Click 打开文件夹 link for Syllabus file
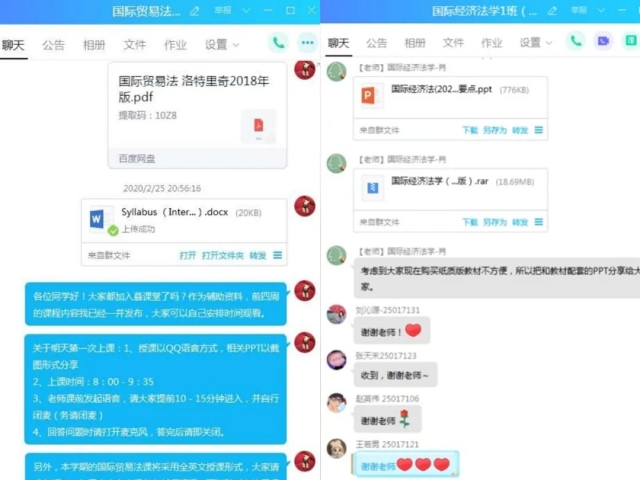640x480 pixels. coord(222,256)
